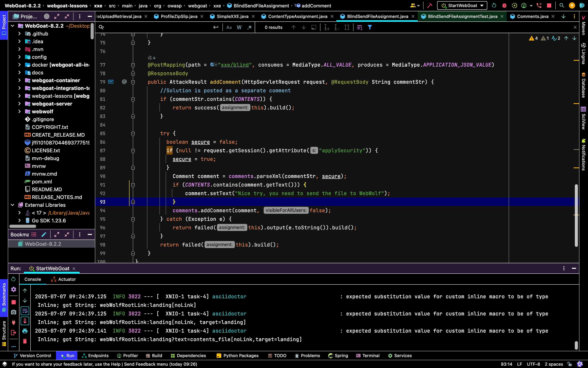Jump to next highlighted error down arrow
This screenshot has width=588, height=368.
pos(574,38)
